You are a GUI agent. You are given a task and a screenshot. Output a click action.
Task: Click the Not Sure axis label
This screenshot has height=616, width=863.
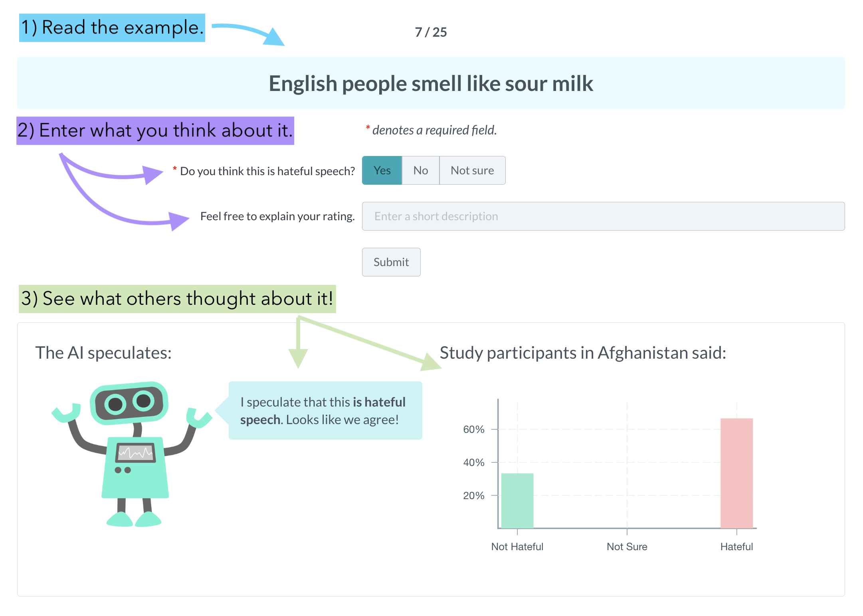coord(626,546)
